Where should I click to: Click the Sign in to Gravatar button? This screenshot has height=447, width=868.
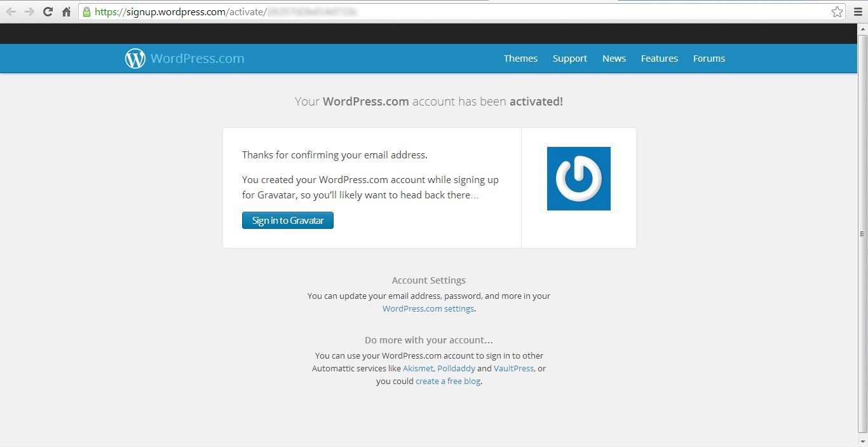click(288, 221)
